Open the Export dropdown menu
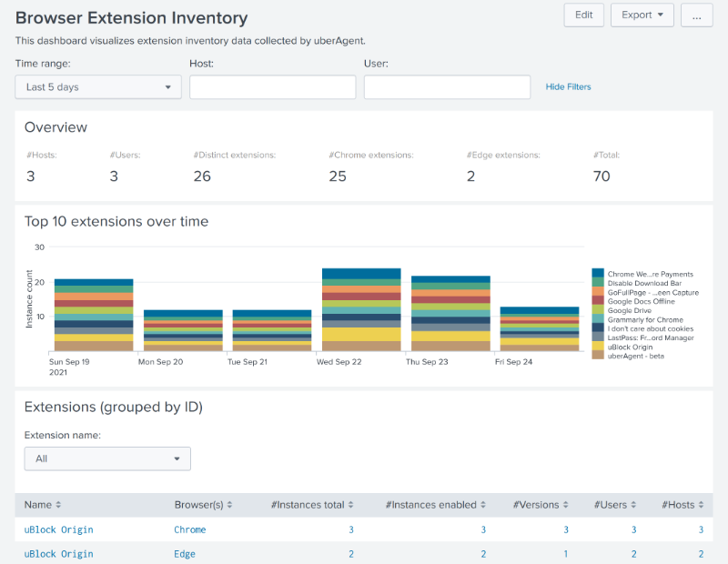Screen dimensions: 728x564 pyautogui.click(x=642, y=15)
